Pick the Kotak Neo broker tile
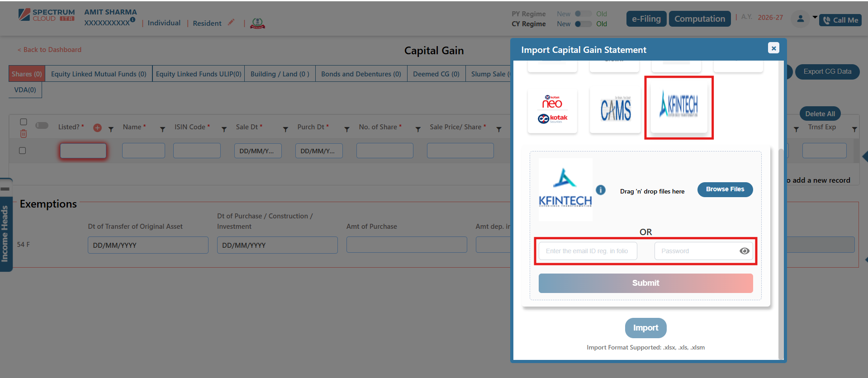This screenshot has height=378, width=868. (x=552, y=110)
